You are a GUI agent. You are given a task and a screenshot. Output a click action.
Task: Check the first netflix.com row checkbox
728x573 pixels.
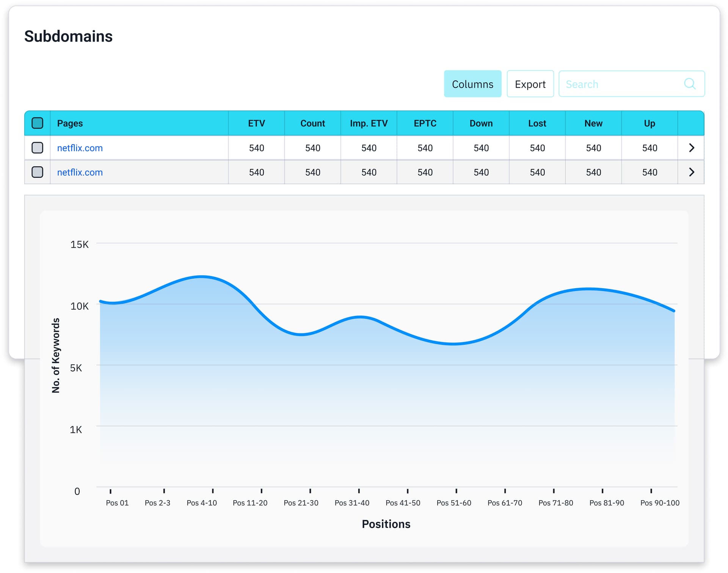pos(37,148)
